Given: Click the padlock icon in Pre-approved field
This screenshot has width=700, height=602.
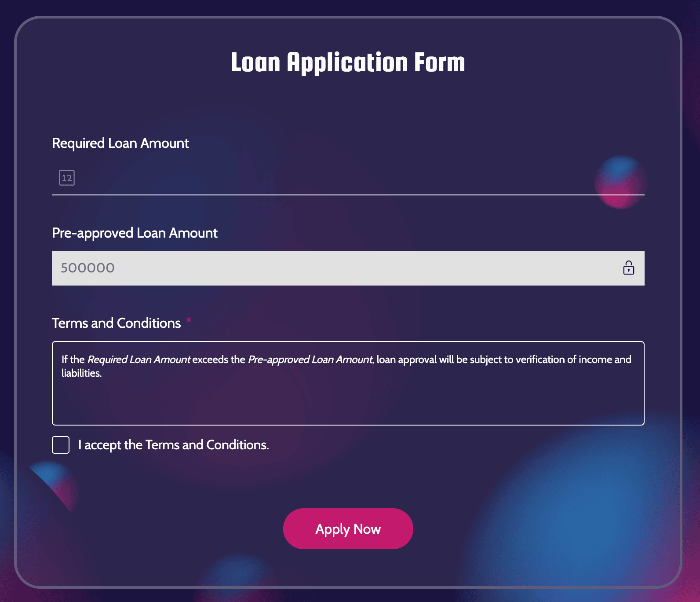Looking at the screenshot, I should [628, 268].
